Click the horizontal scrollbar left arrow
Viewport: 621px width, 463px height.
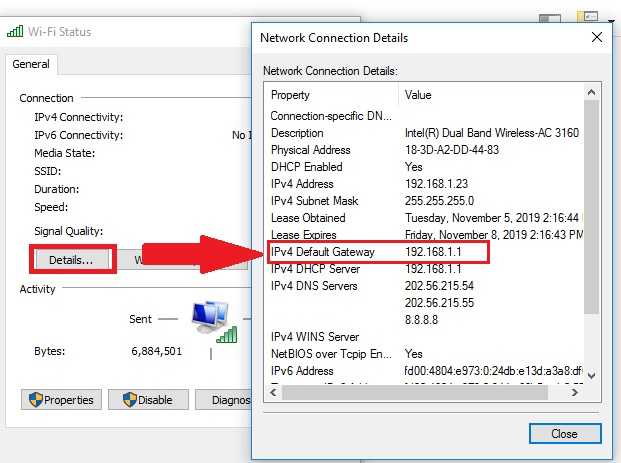click(x=273, y=393)
